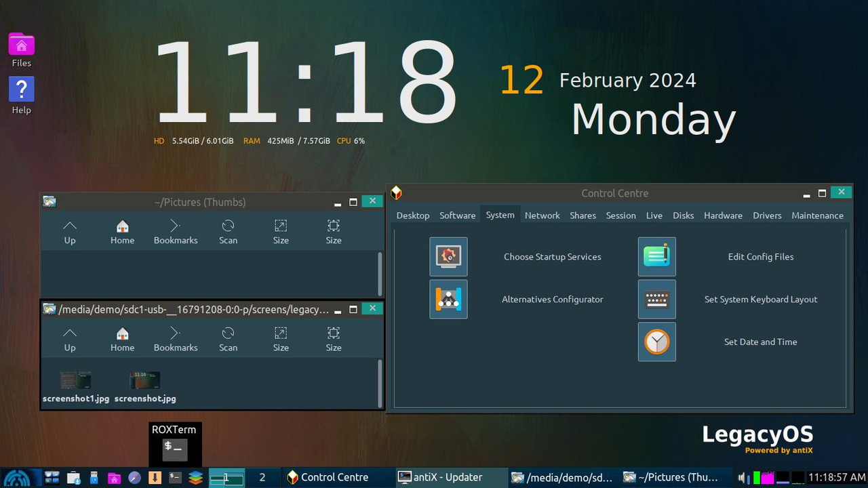Click the magenta system meter in tray
Screen dimensions: 868x488
(x=768, y=478)
